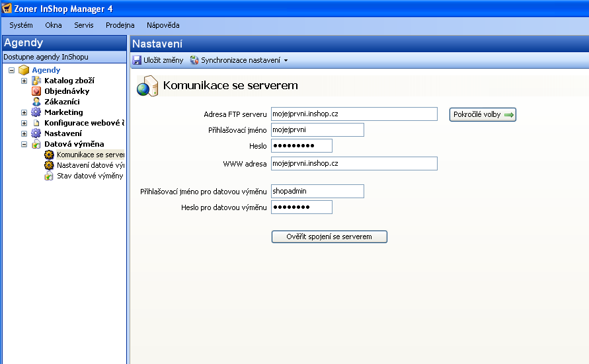Screen dimensions: 589x364
Task: Click the Nastavení panel title
Action: [x=157, y=44]
